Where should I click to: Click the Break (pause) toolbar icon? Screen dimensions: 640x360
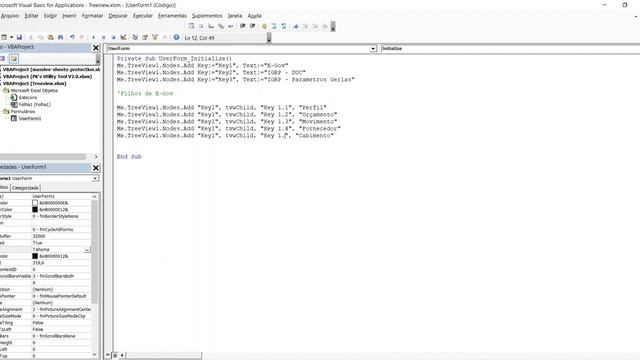tap(103, 37)
